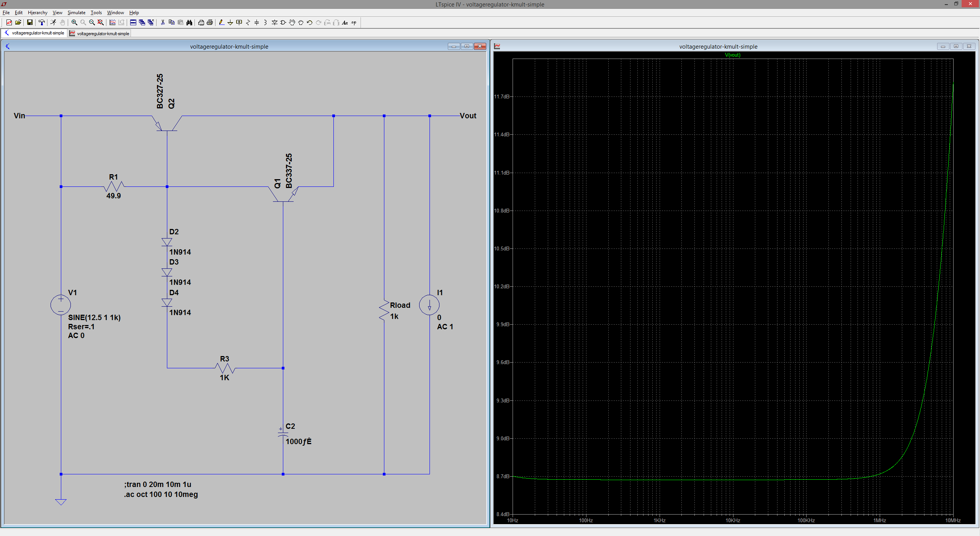Open the View menu
This screenshot has height=536, width=980.
tap(57, 13)
